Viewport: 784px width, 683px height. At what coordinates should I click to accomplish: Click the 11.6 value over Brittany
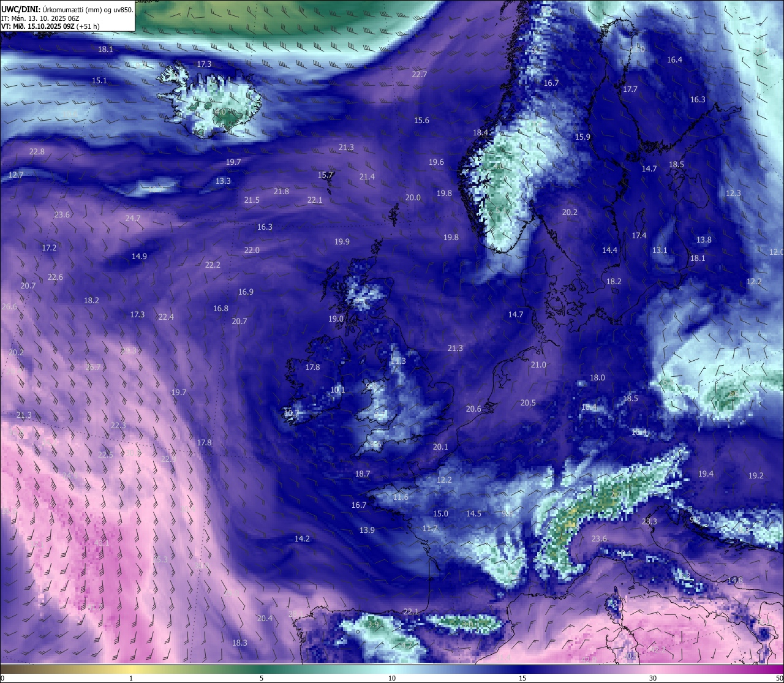[401, 497]
